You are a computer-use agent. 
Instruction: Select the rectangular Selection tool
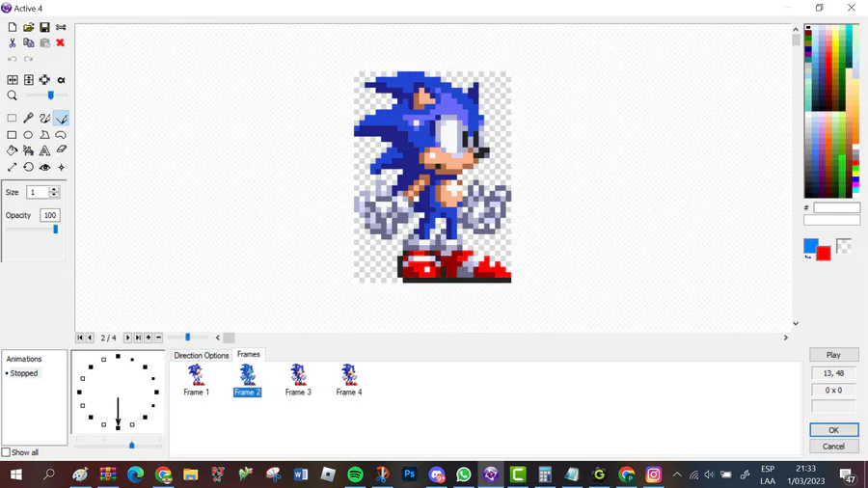[13, 118]
